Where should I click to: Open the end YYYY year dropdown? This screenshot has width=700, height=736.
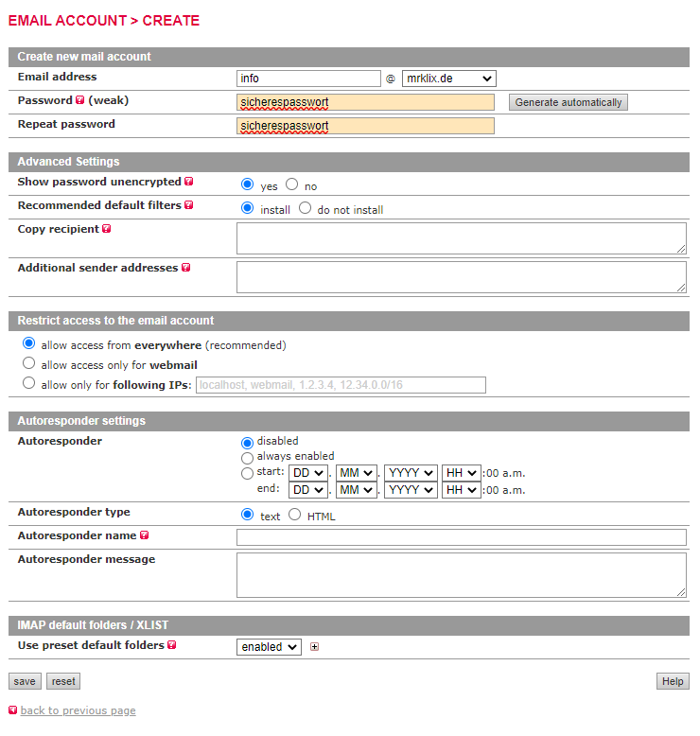[411, 490]
